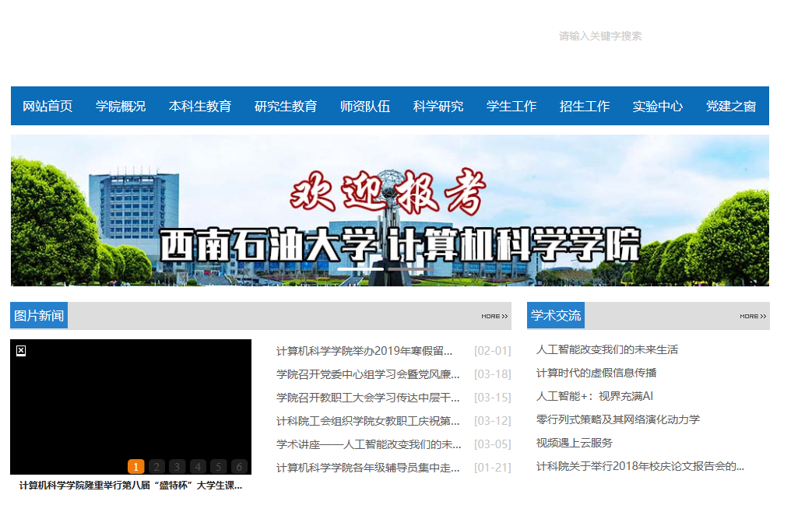Select slideshow page 2 button

(156, 467)
